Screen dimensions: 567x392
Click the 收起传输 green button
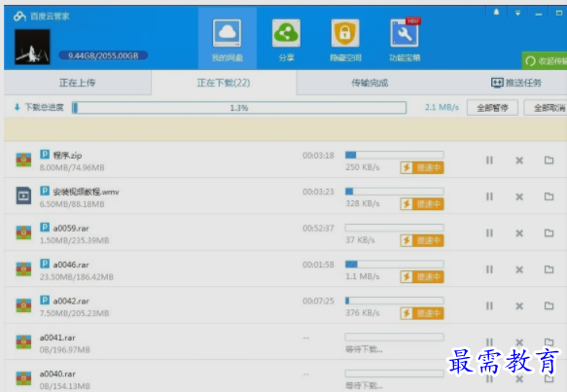point(545,60)
